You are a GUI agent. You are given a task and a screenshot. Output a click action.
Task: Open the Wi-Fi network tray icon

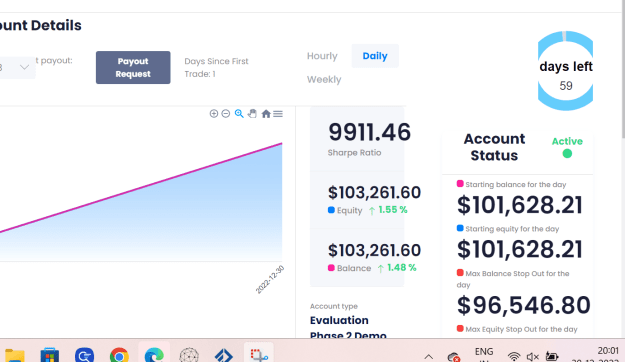pyautogui.click(x=514, y=356)
